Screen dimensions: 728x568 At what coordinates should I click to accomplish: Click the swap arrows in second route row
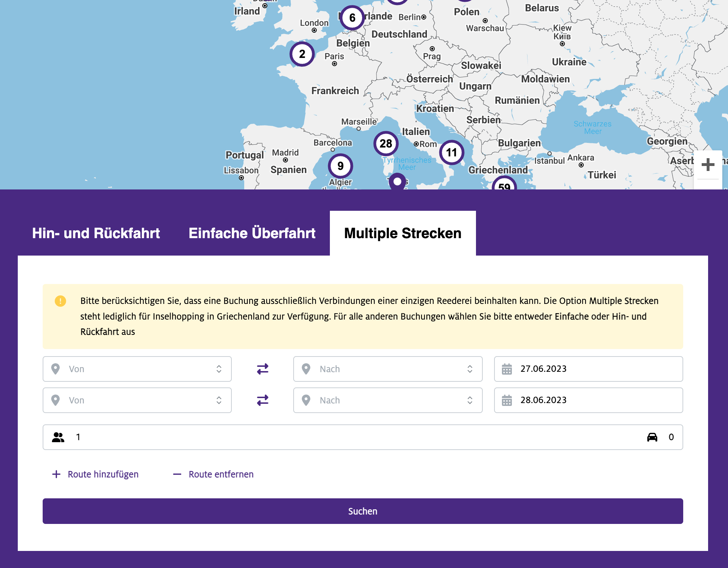point(262,400)
